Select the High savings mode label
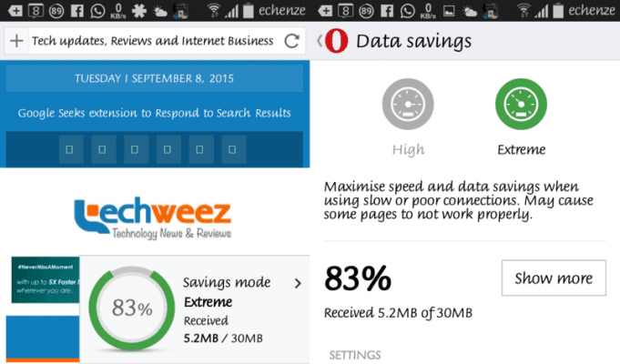 [409, 150]
